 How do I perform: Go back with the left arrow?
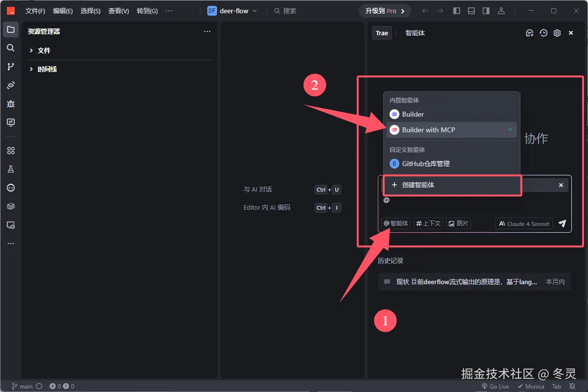425,11
